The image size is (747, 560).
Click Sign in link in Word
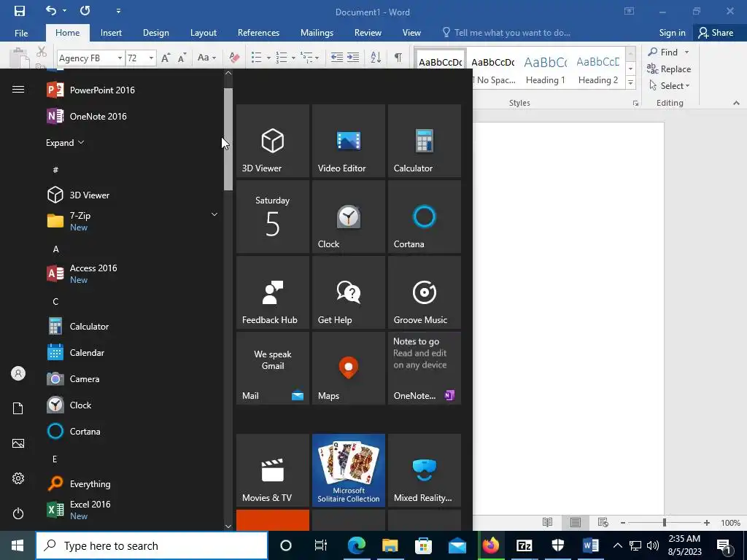(x=672, y=33)
